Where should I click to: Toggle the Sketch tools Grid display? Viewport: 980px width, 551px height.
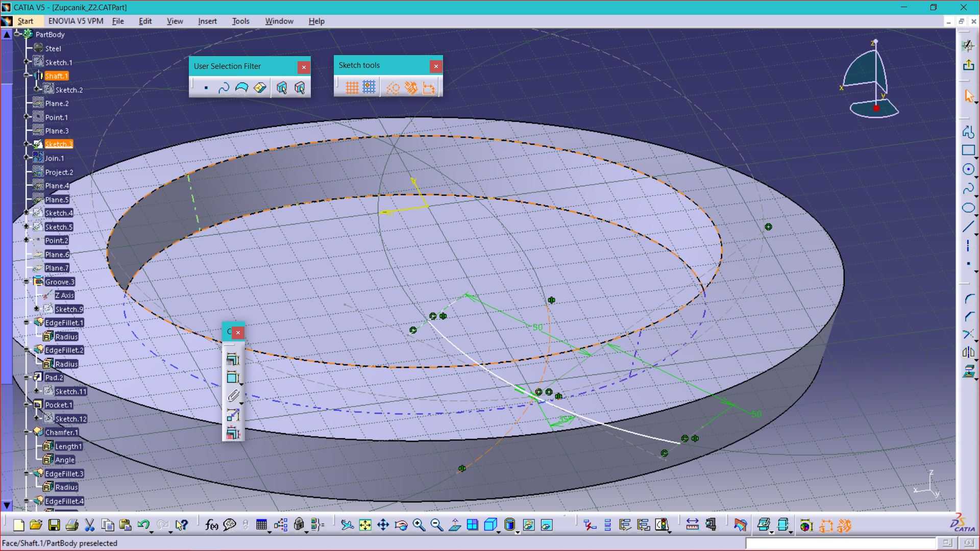tap(352, 88)
